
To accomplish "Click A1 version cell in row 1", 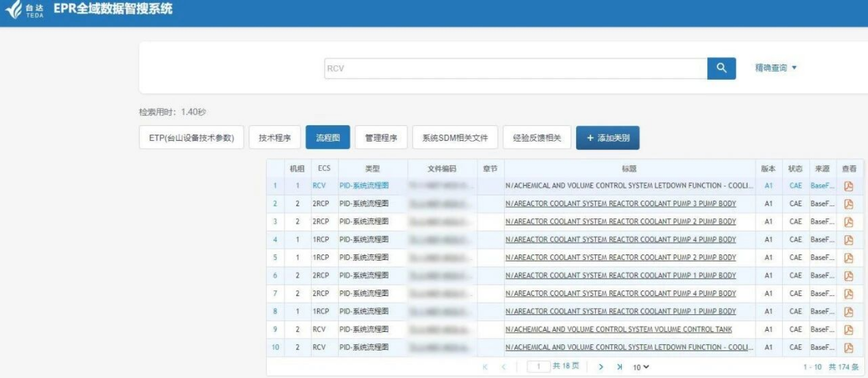I will pyautogui.click(x=768, y=186).
